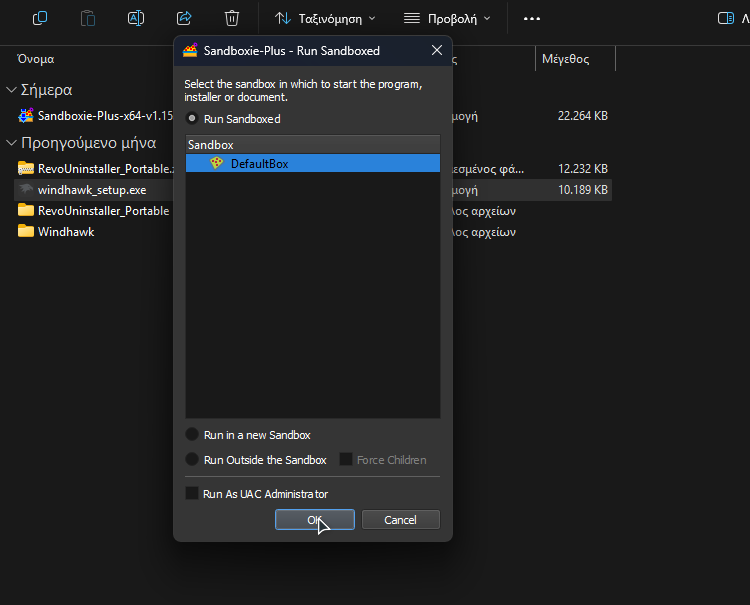Select the RevoUninstaller_Portable.z archive name

(106, 169)
